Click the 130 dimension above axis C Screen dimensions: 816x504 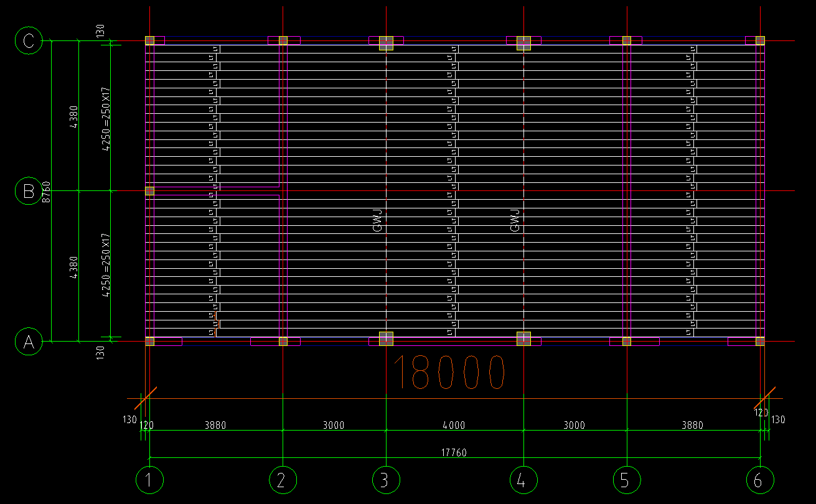click(101, 31)
